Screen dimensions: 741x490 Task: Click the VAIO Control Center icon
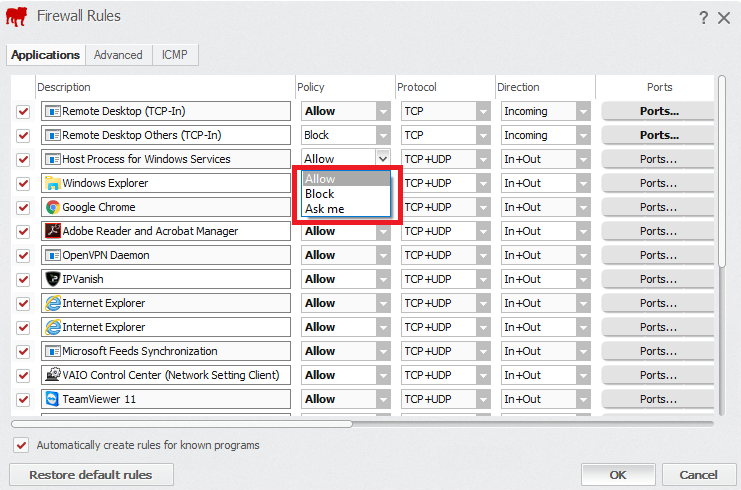click(52, 375)
